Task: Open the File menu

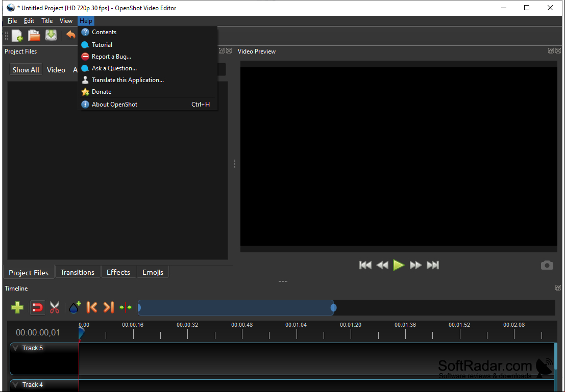Action: coord(12,21)
